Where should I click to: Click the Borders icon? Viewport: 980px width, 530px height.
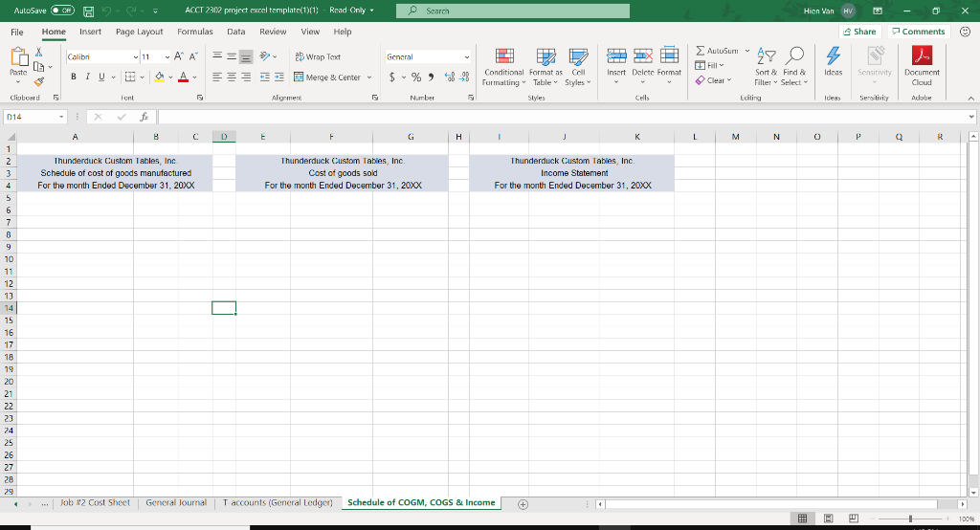(x=130, y=77)
